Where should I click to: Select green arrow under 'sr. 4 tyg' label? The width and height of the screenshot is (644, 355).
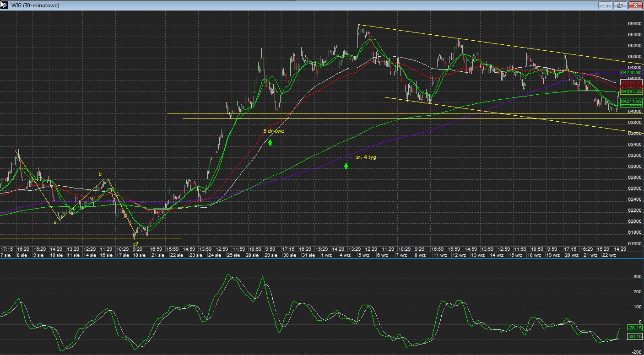[x=346, y=166]
